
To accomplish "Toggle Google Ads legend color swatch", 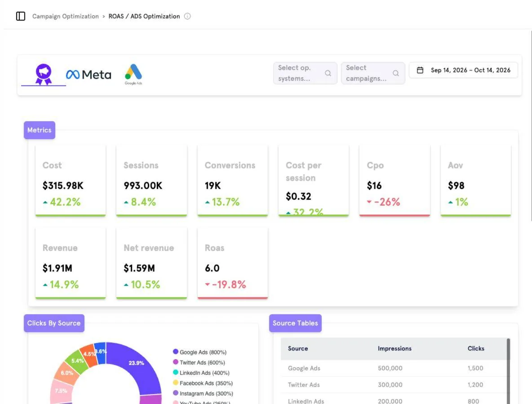I will pyautogui.click(x=175, y=352).
